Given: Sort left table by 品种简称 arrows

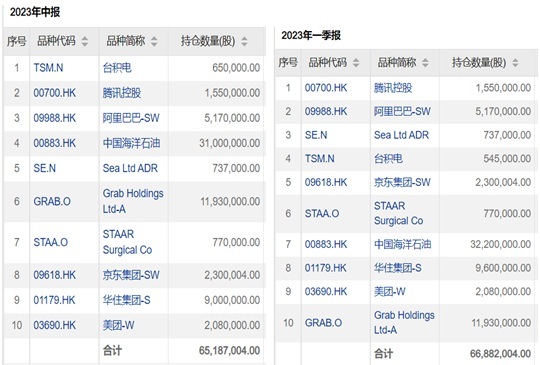Looking at the screenshot, I should [x=154, y=41].
